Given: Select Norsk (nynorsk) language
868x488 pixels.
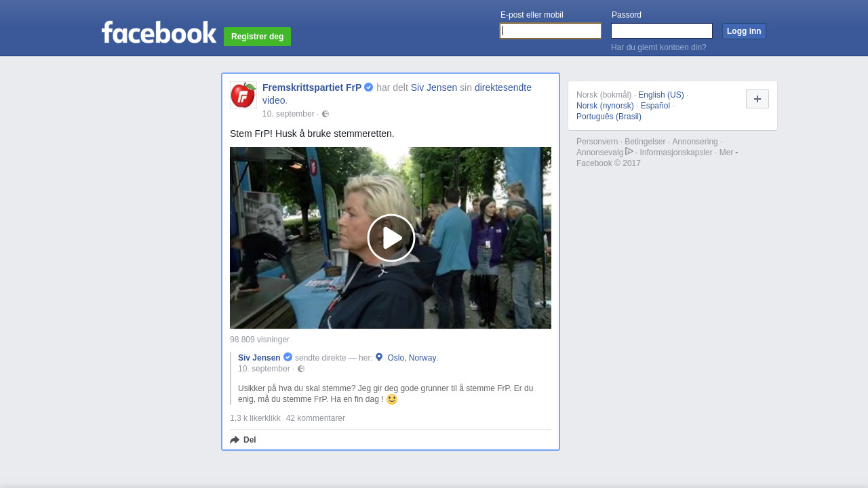Looking at the screenshot, I should point(605,106).
